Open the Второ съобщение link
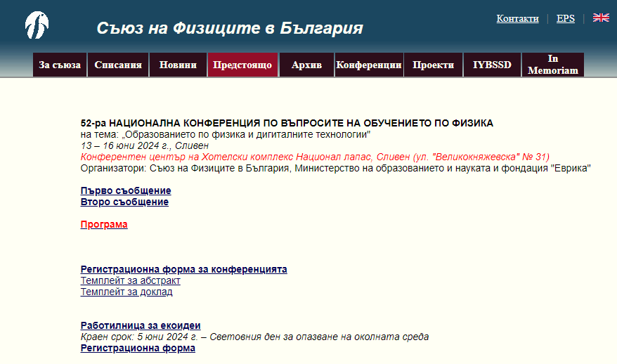This screenshot has width=617, height=364. pos(125,202)
